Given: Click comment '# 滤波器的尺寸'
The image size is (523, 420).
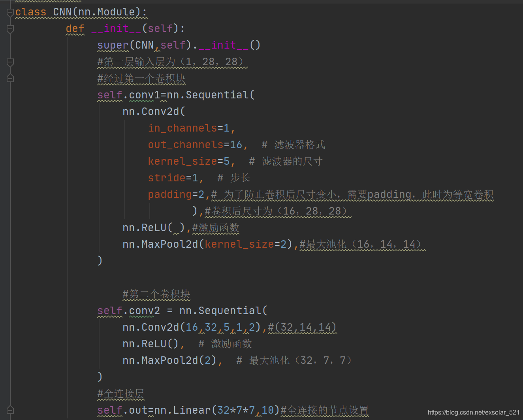Looking at the screenshot, I should (x=286, y=162).
